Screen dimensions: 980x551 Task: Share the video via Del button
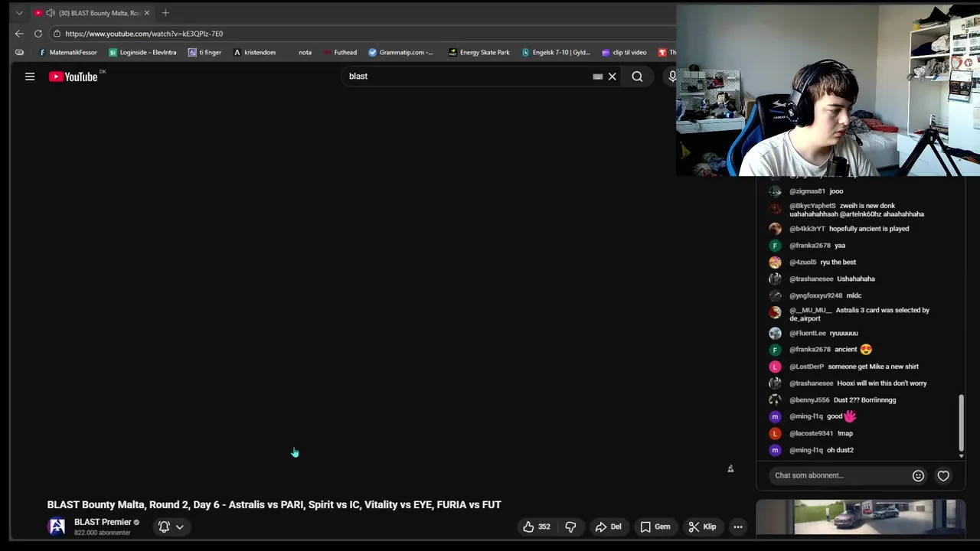pos(608,527)
